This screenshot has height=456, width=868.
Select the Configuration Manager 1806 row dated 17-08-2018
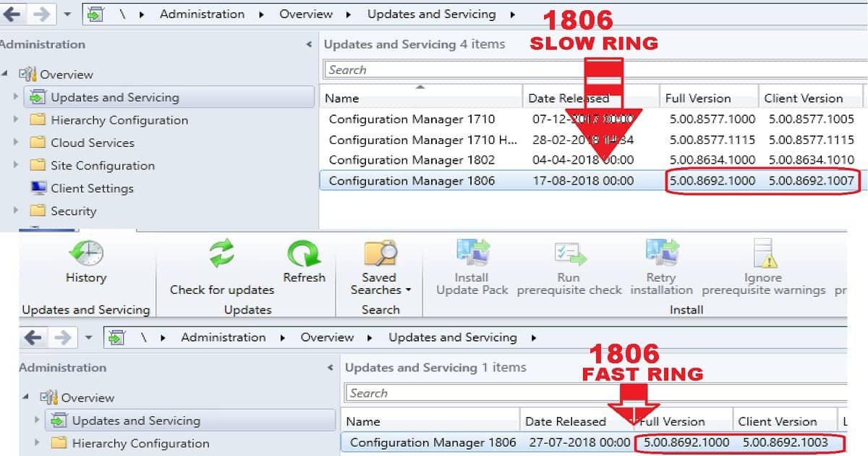[592, 181]
